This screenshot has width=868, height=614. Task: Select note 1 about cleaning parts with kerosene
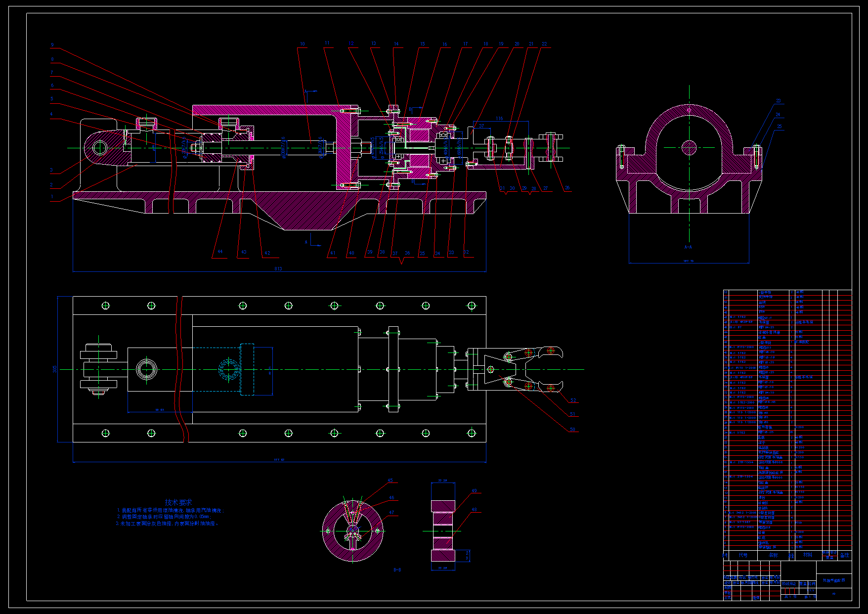point(171,511)
